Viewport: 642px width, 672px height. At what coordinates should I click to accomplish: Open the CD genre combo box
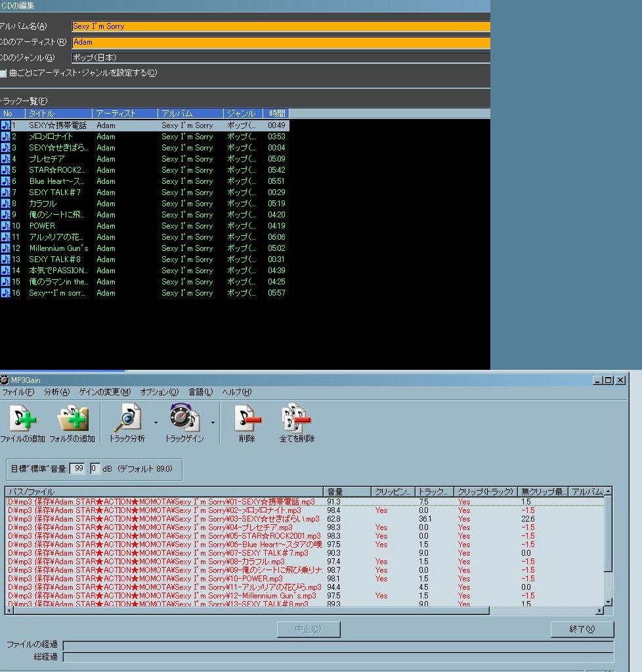pos(281,57)
